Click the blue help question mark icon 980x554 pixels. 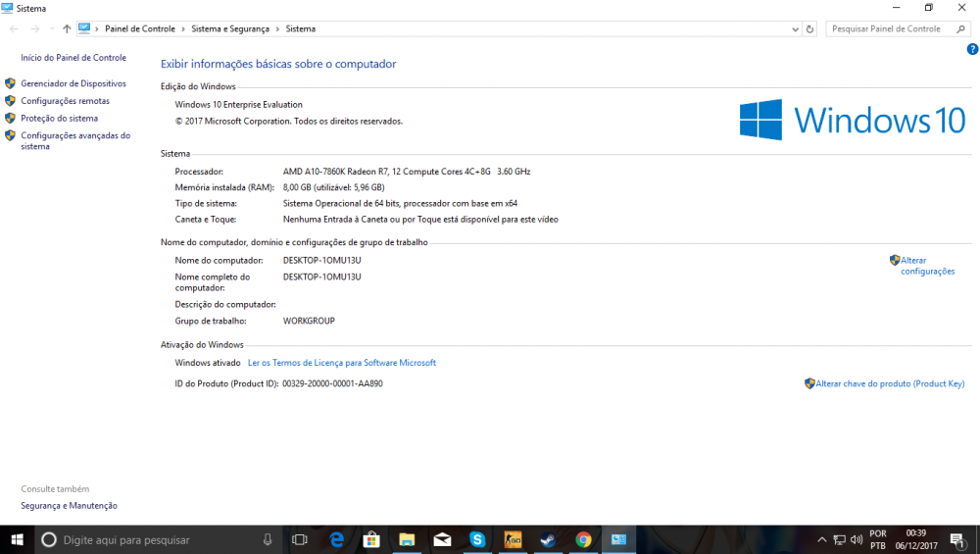coord(972,49)
